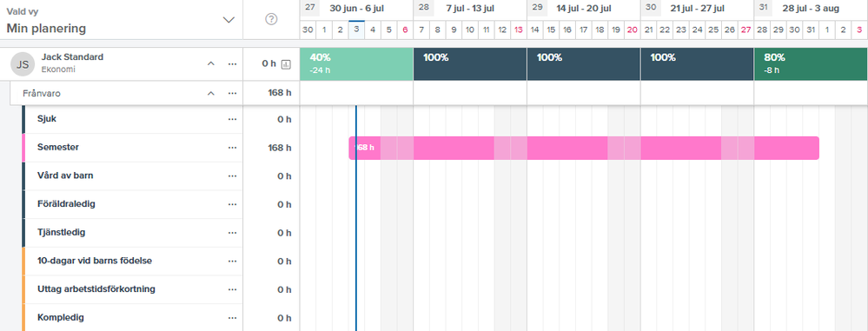The width and height of the screenshot is (868, 331).
Task: Select the Föräldraledig absence row
Action: point(132,204)
